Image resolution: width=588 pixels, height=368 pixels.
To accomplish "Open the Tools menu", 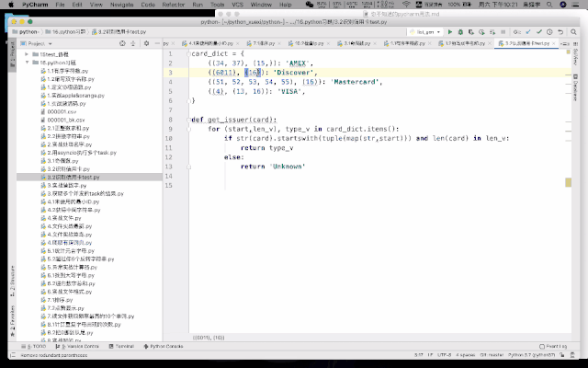I will click(x=217, y=5).
